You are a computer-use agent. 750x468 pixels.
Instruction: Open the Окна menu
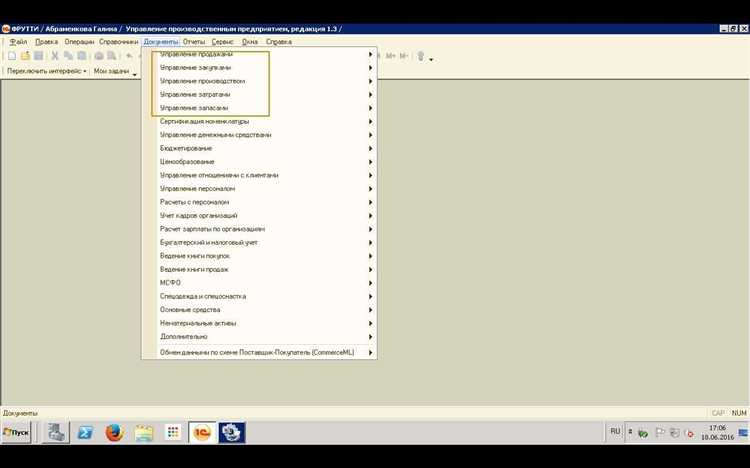click(250, 42)
